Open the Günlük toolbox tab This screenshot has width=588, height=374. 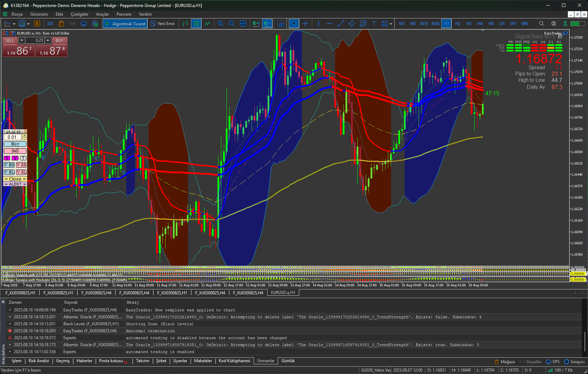(288, 361)
